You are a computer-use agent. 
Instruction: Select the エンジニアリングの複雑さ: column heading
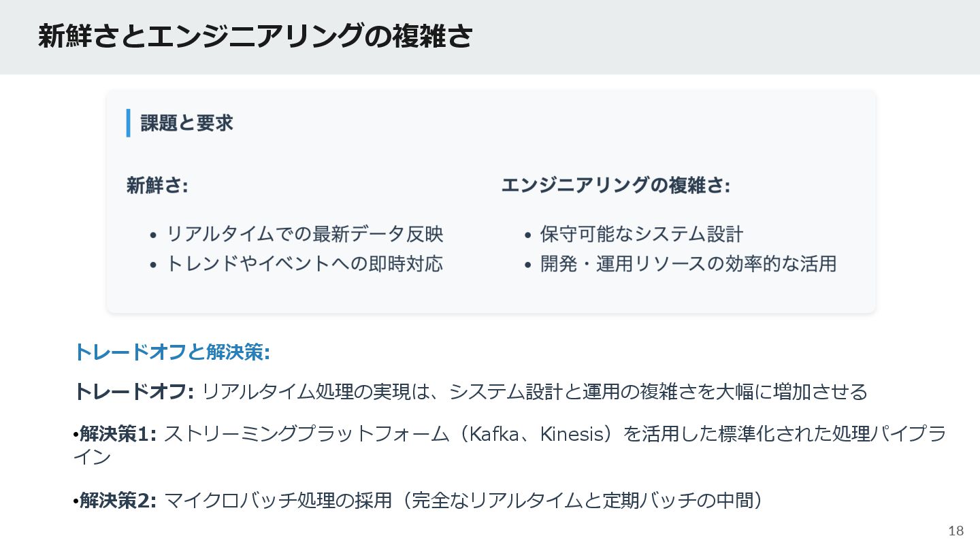[616, 186]
